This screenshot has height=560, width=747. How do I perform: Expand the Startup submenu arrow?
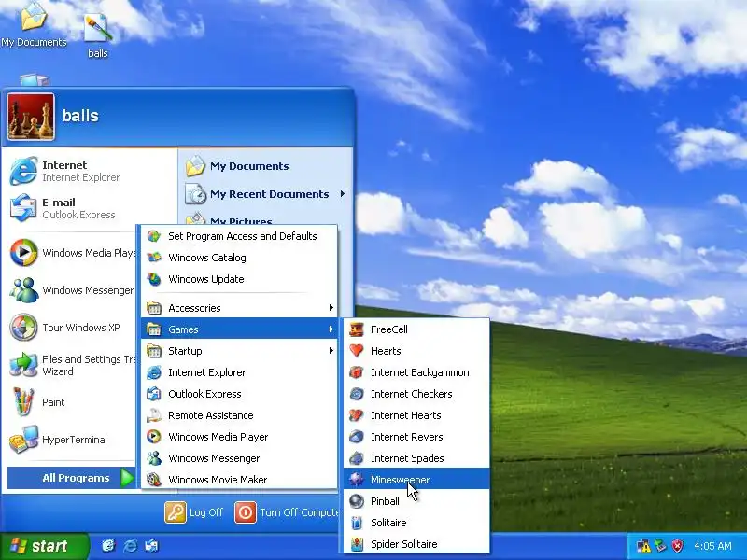(331, 351)
